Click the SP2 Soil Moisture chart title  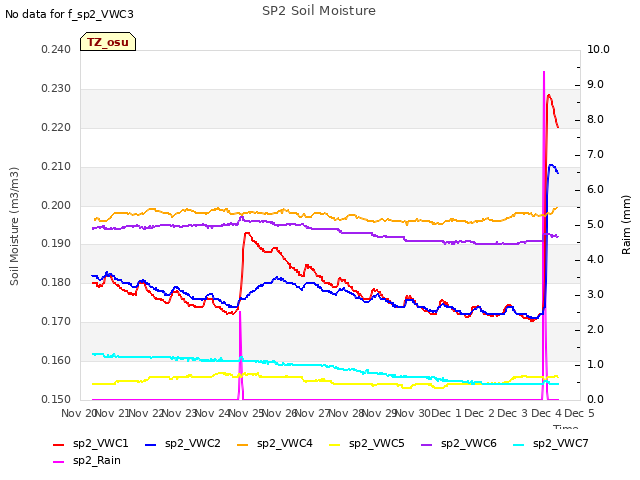pyautogui.click(x=319, y=11)
